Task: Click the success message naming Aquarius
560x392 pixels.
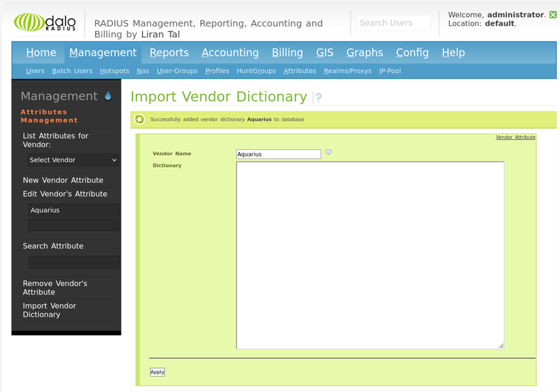Action: tap(227, 119)
